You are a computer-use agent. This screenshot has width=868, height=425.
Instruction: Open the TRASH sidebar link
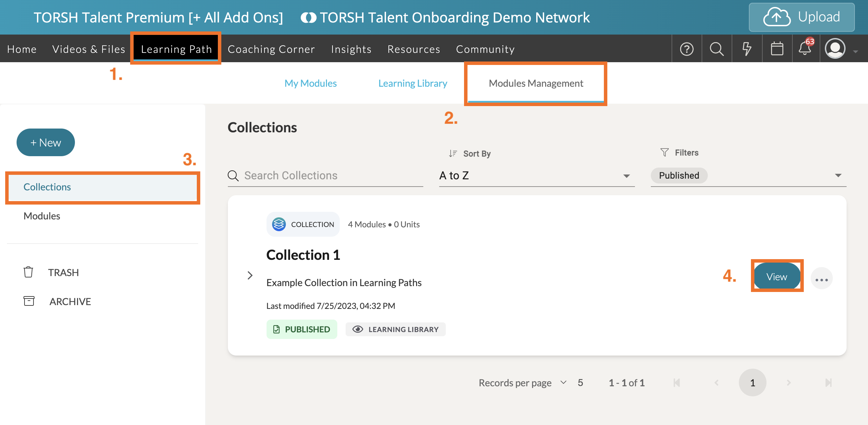tap(64, 273)
